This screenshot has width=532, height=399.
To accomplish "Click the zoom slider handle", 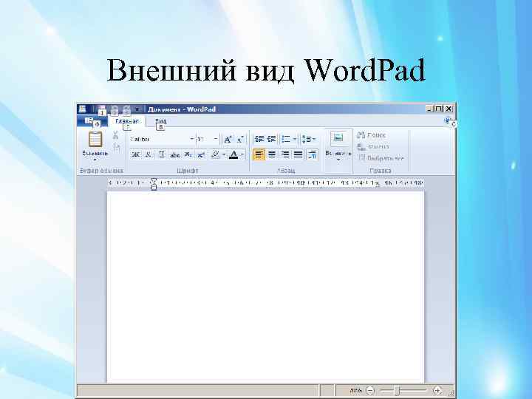I will coord(397,391).
